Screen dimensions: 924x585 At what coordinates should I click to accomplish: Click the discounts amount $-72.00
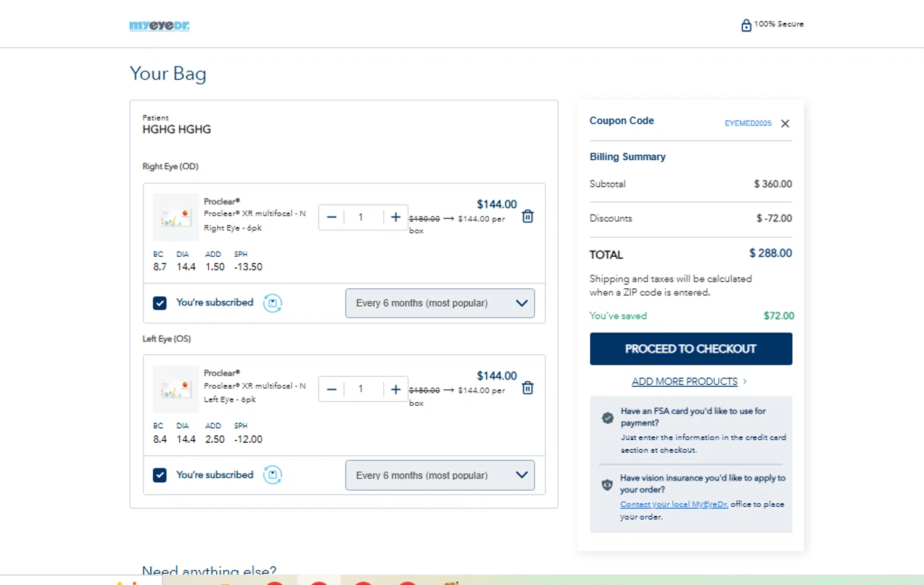click(x=774, y=219)
